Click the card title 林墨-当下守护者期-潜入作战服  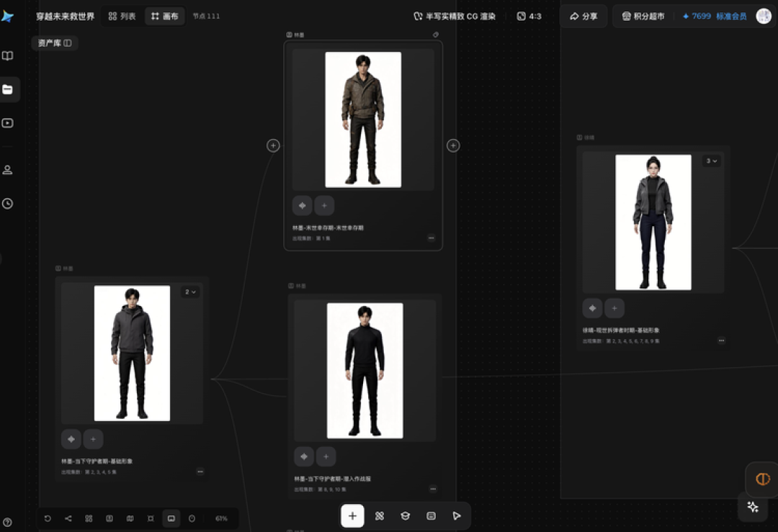332,479
